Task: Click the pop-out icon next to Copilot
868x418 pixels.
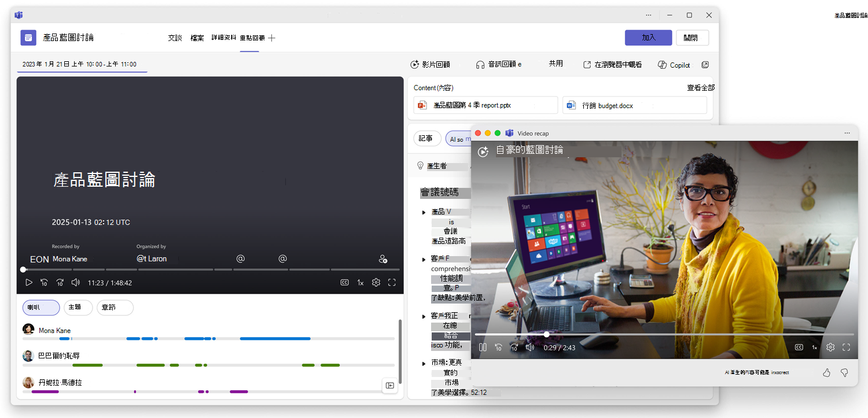Action: click(x=705, y=65)
